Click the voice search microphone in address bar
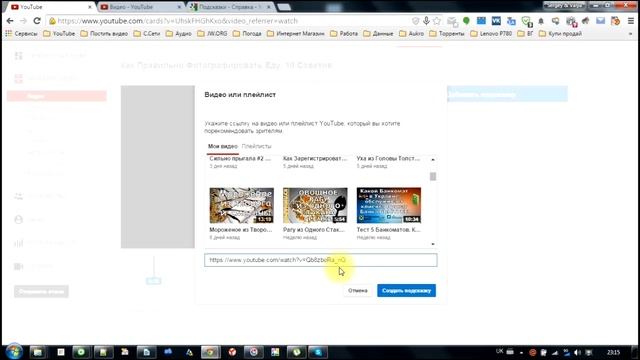 426,21
